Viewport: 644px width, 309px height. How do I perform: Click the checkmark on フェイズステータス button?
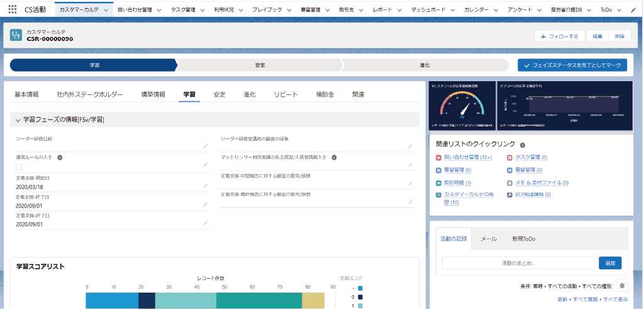tap(527, 65)
